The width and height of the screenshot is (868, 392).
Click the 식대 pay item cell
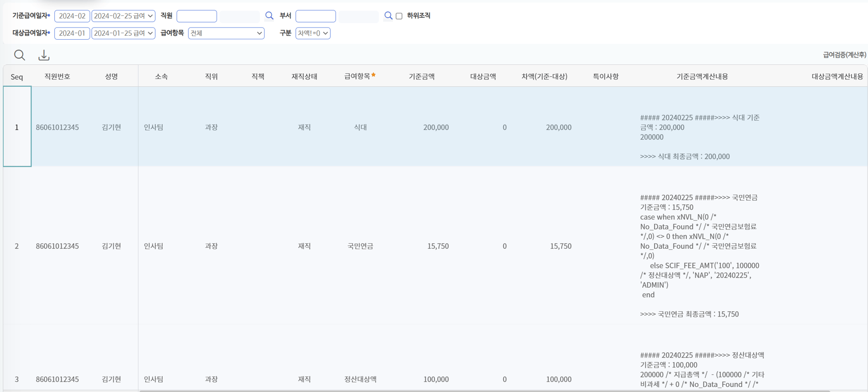[360, 127]
